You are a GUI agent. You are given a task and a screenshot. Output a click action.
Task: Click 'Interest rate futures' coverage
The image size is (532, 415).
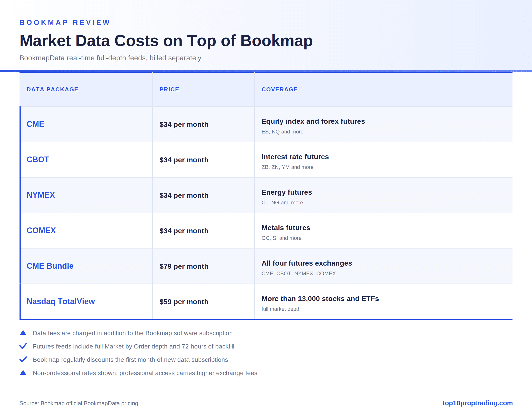point(295,157)
